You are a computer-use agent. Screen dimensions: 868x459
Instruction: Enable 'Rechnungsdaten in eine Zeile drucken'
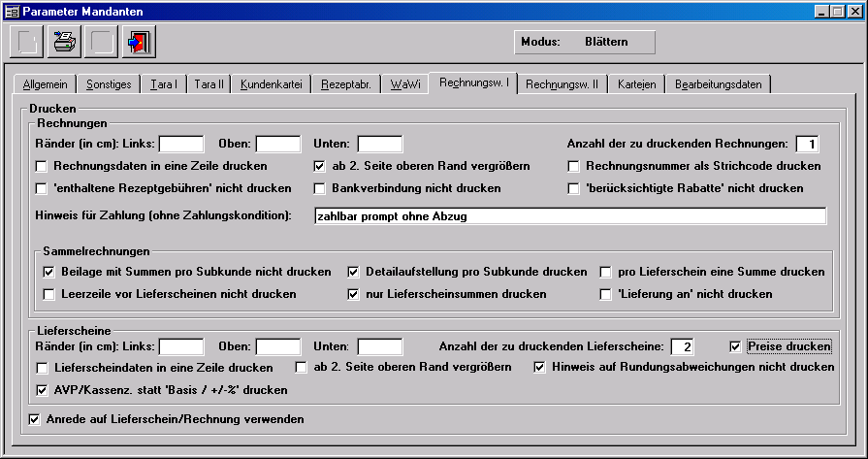pyautogui.click(x=41, y=166)
